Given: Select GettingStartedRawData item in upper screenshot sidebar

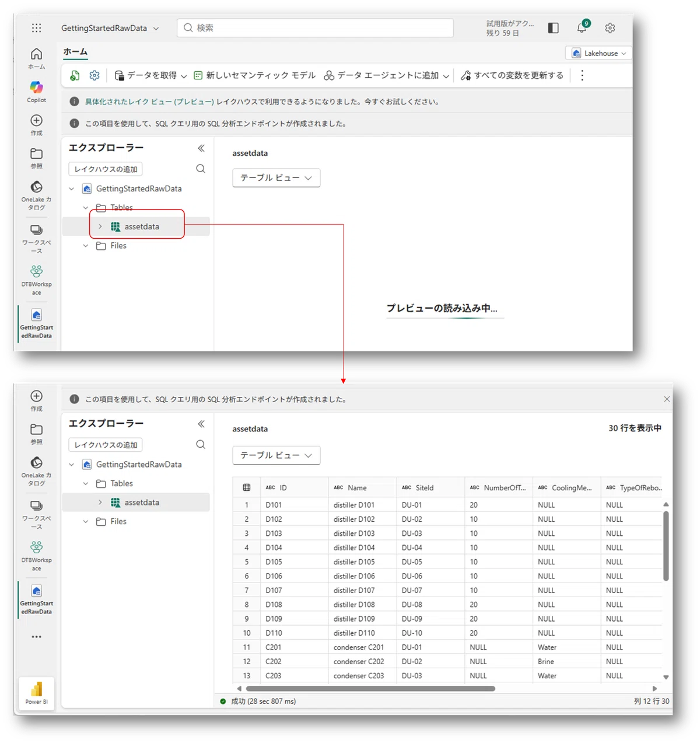Looking at the screenshot, I should pos(36,323).
